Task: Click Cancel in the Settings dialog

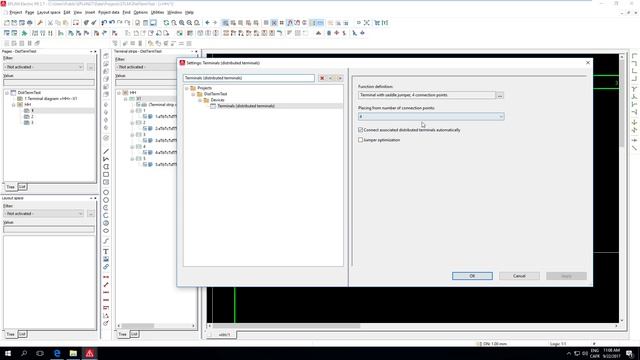Action: point(519,276)
